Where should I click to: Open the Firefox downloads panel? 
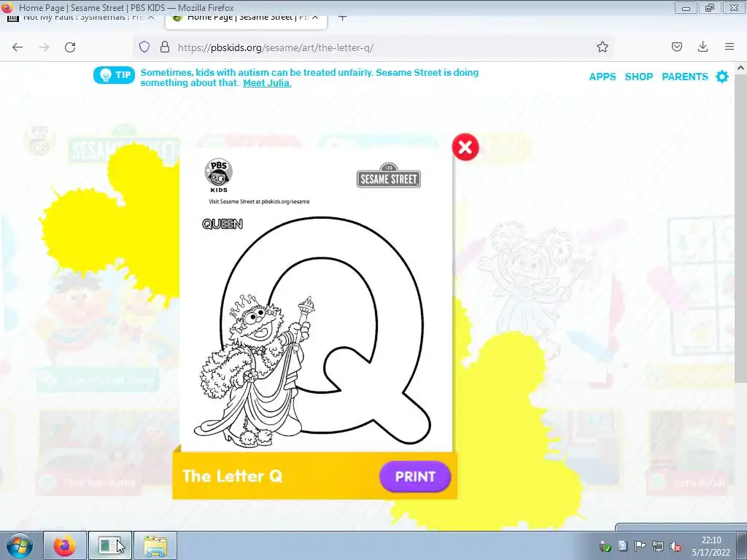(x=703, y=47)
